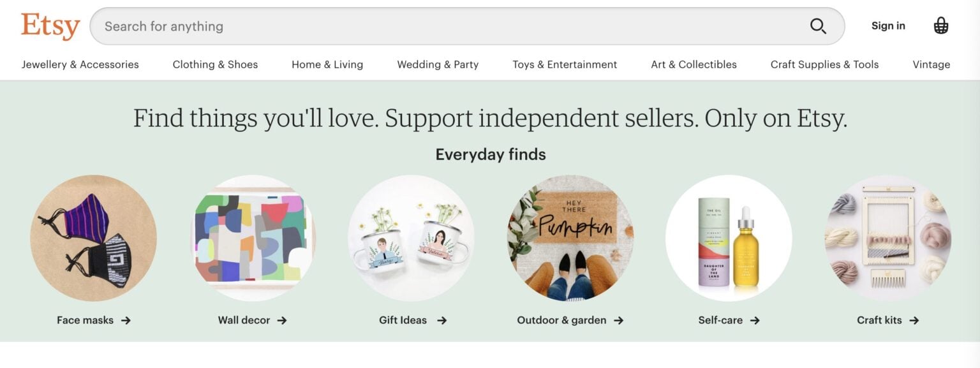Click the arrow beside Outdoor & garden
Viewport: 980px width, 368px height.
pos(618,321)
